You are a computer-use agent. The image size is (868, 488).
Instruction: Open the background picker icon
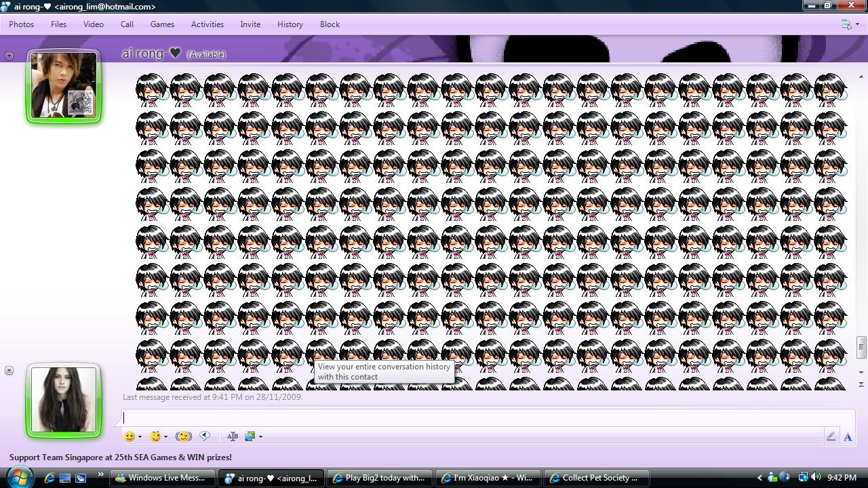coord(250,436)
